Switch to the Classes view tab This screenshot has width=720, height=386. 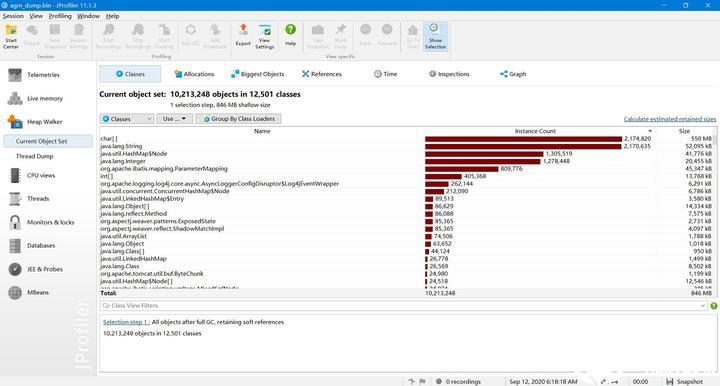click(x=130, y=74)
